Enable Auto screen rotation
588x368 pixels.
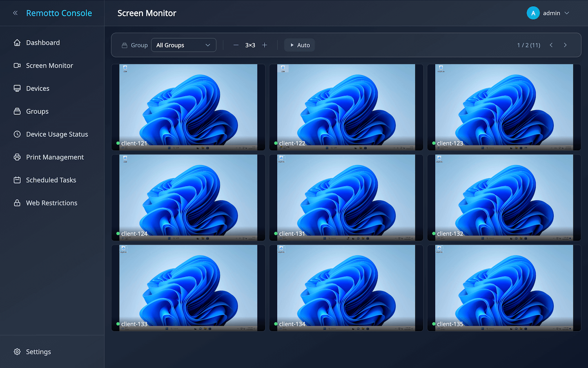pos(299,45)
